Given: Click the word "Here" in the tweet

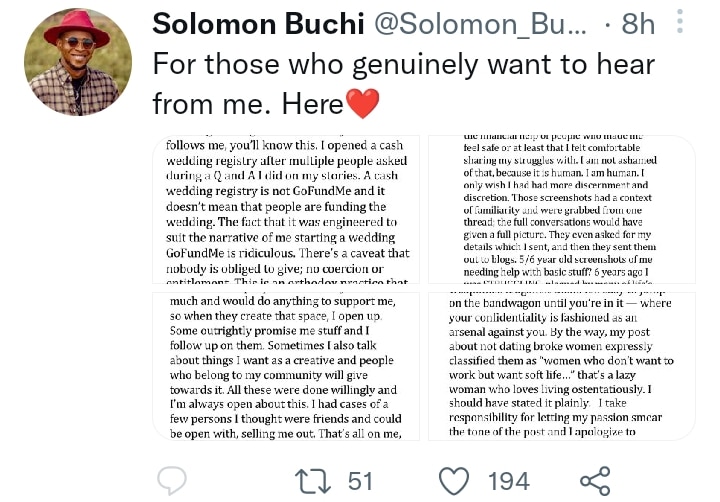Looking at the screenshot, I should coord(313,103).
